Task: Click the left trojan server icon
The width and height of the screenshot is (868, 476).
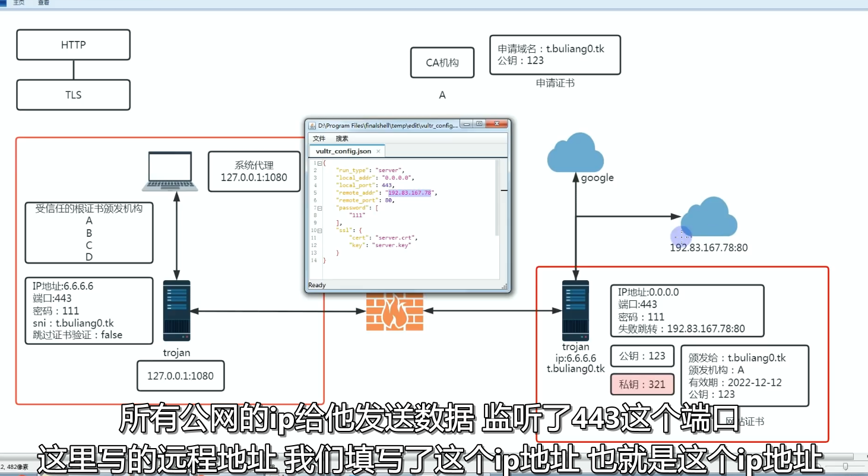Action: click(176, 311)
